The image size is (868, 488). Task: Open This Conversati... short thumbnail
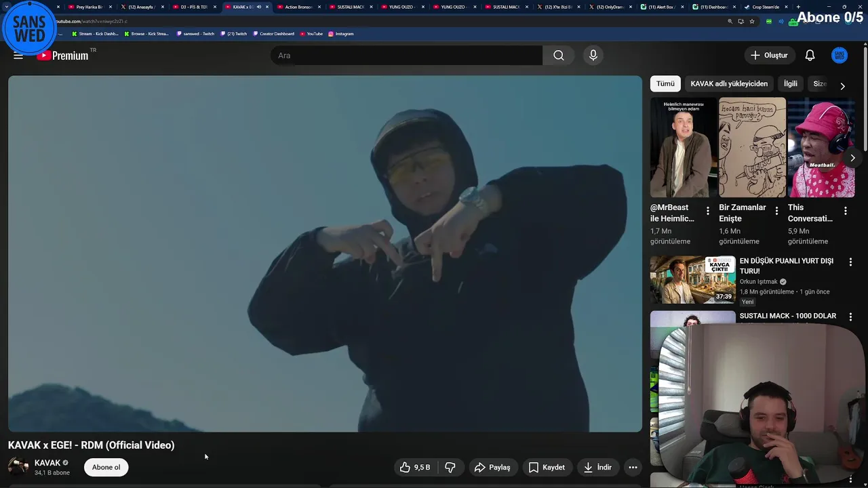click(821, 147)
